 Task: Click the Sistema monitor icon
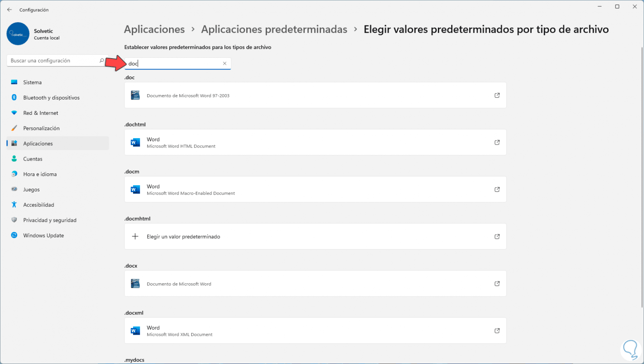(x=14, y=82)
